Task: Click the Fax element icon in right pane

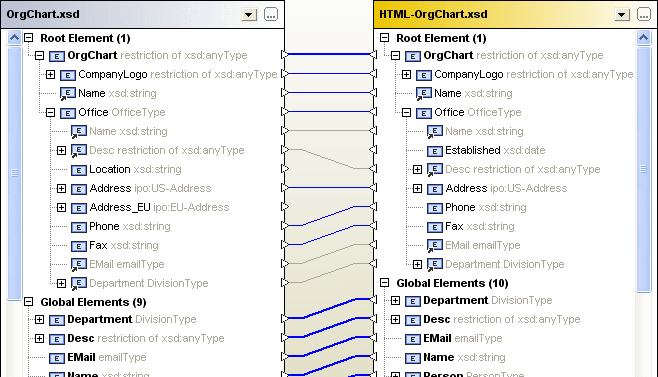Action: (434, 227)
